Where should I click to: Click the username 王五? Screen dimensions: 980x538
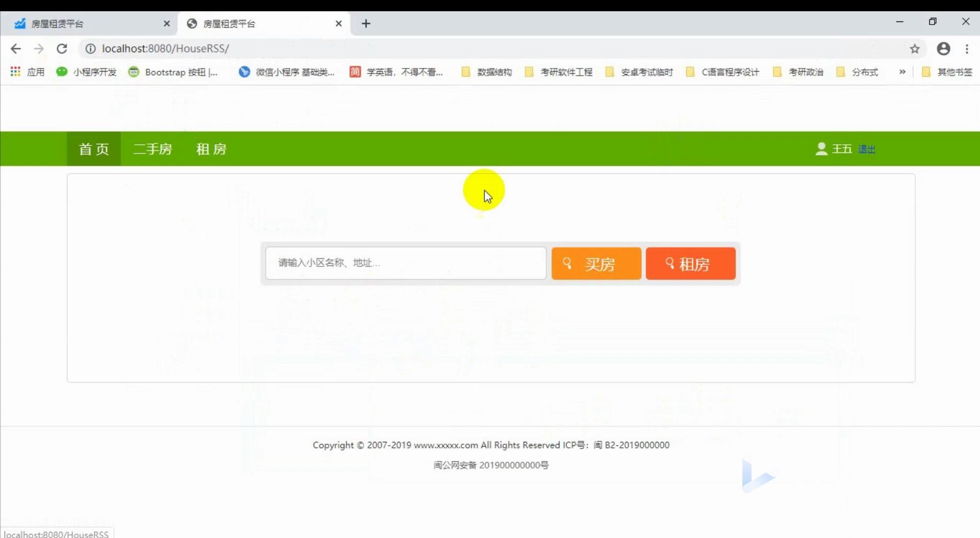pos(842,149)
